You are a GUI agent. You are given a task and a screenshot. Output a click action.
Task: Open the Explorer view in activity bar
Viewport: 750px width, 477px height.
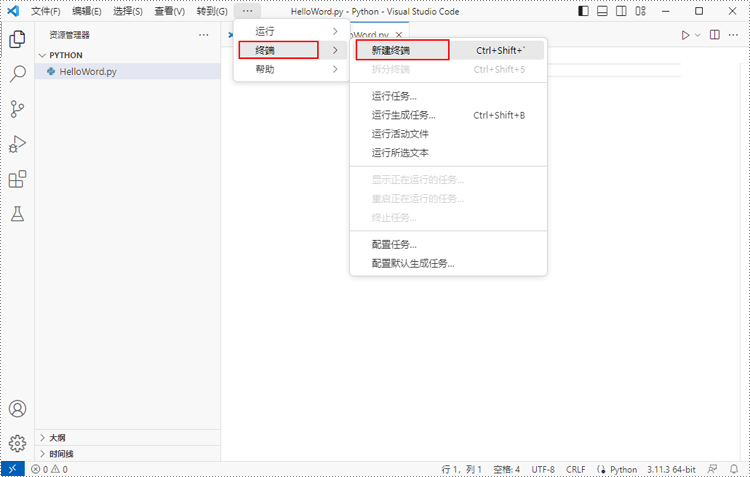(x=17, y=39)
